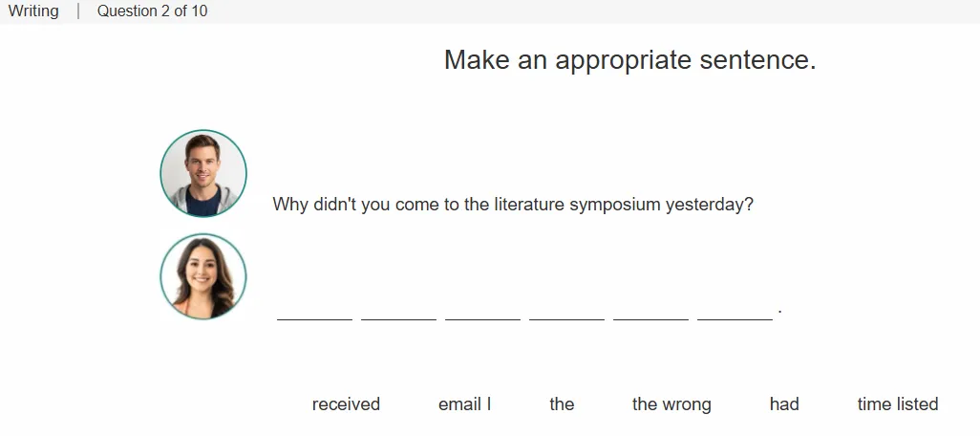Click the "Question 2 of 10" indicator
This screenshot has height=436, width=980.
(153, 11)
